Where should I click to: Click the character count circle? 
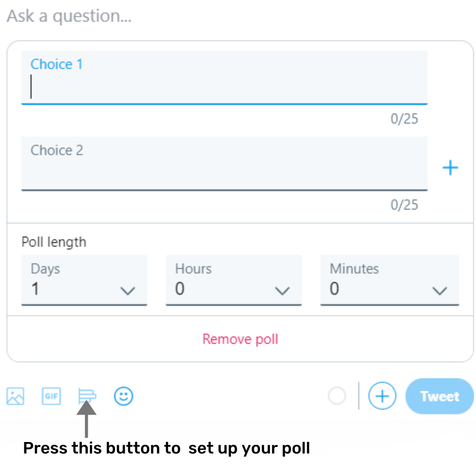[337, 396]
